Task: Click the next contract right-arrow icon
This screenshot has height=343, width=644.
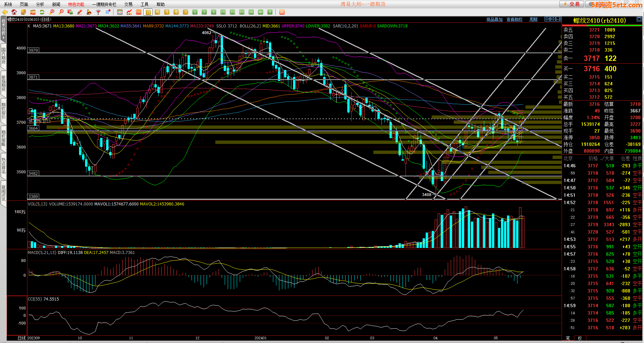Action: [553, 19]
